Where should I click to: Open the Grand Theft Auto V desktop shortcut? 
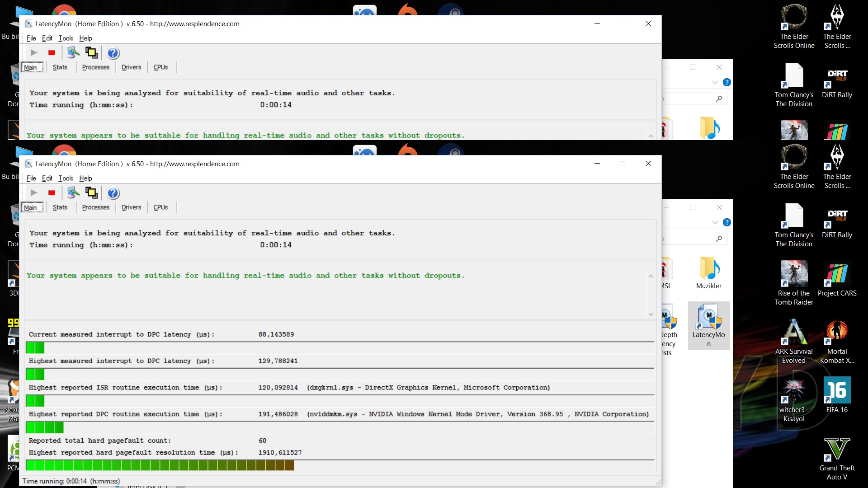[x=837, y=458]
